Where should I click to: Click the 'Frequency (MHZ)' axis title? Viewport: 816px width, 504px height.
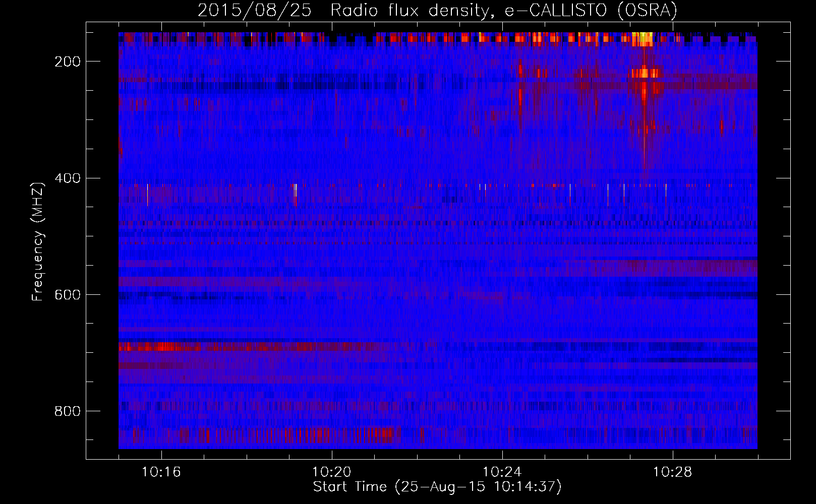[x=38, y=241]
